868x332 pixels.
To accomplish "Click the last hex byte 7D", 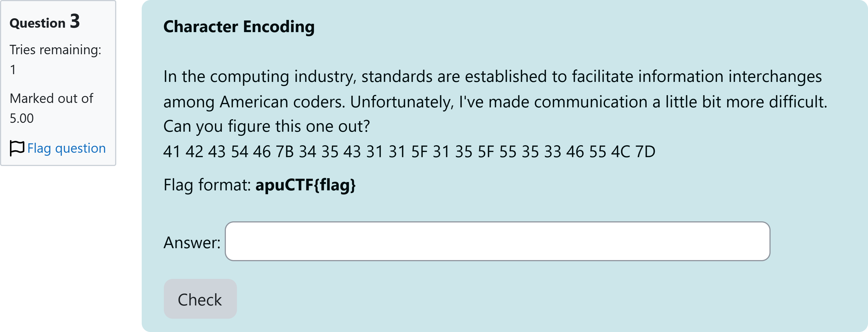I will (645, 152).
